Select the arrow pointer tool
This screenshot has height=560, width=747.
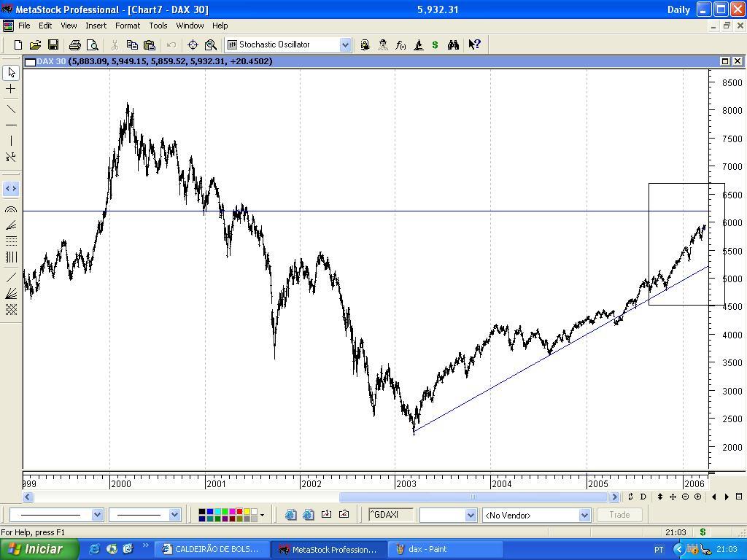click(x=11, y=72)
